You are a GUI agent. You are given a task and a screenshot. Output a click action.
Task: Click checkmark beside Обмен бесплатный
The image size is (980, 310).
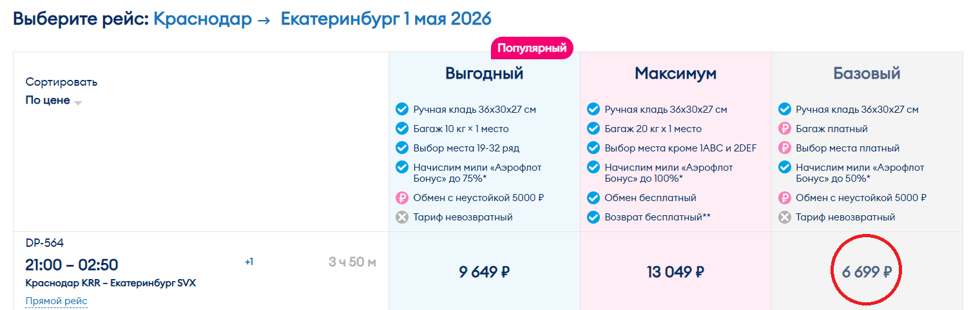[593, 198]
